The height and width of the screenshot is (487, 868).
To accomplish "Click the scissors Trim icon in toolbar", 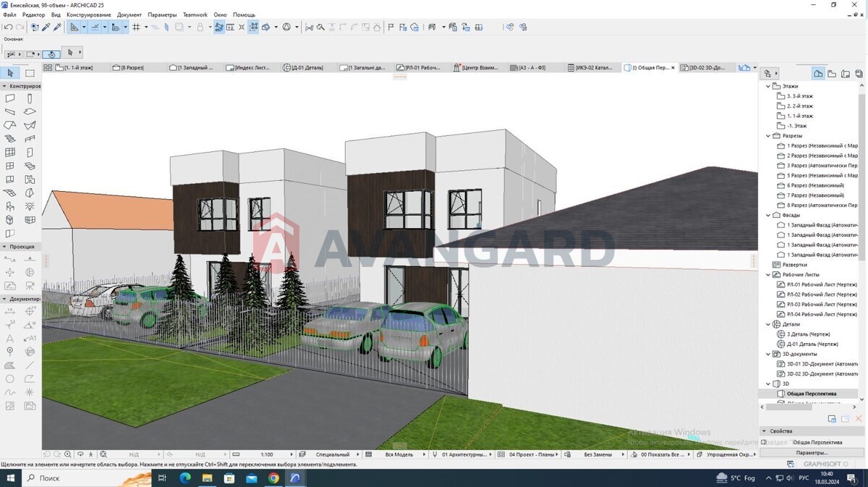I will click(310, 27).
